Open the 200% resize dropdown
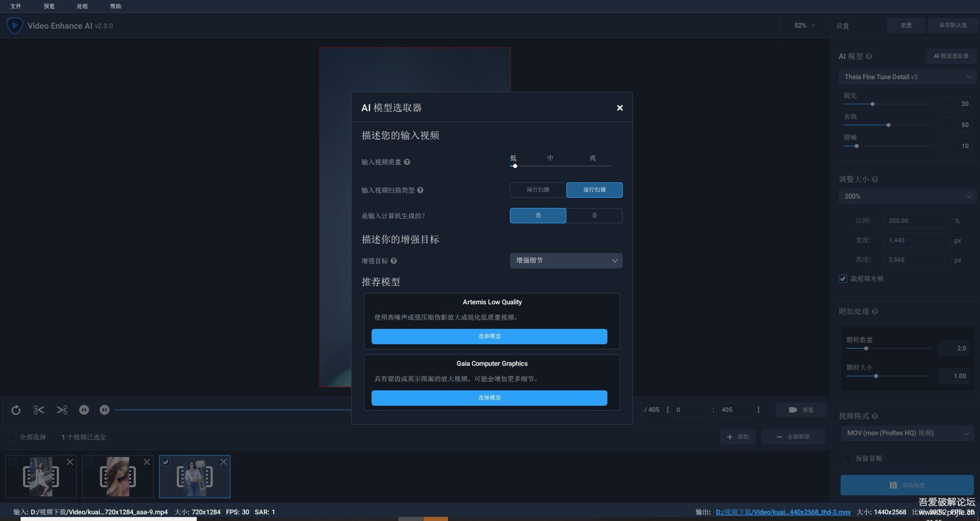The width and height of the screenshot is (980, 521). click(x=906, y=196)
